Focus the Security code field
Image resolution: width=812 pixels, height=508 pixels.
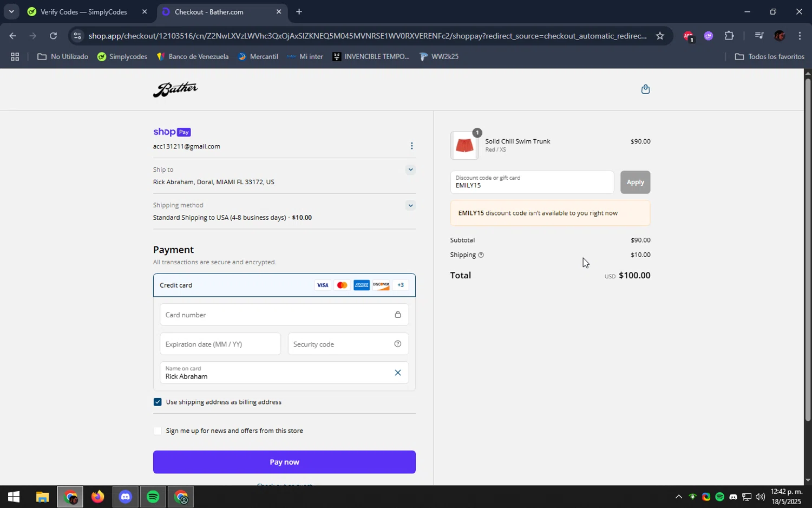[348, 344]
